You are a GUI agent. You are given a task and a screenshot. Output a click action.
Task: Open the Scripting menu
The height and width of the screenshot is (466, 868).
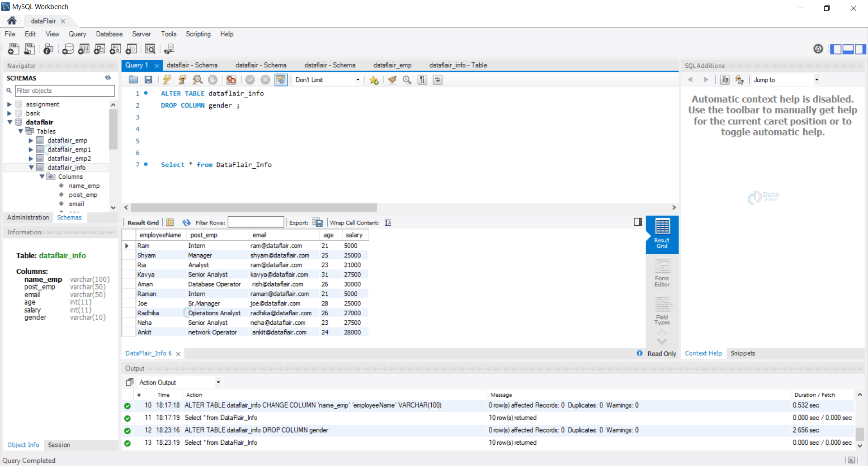coord(198,34)
